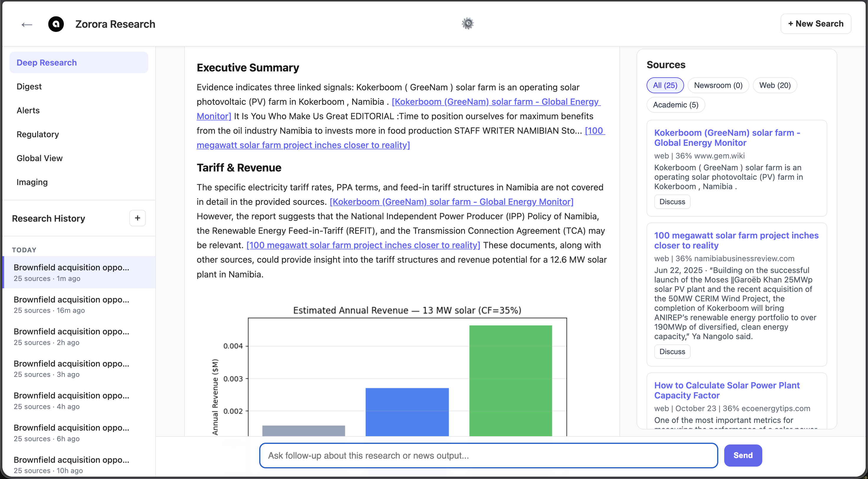Filter sources by Academic (5)

pos(675,105)
